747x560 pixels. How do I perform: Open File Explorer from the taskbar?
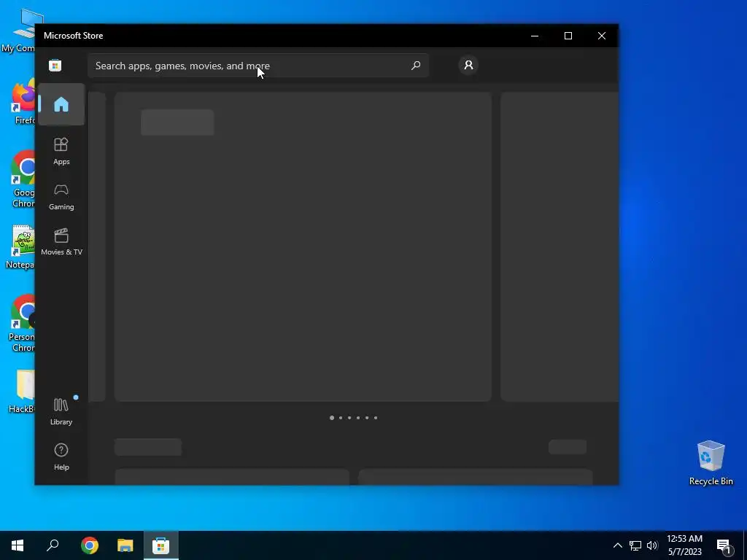(x=125, y=545)
